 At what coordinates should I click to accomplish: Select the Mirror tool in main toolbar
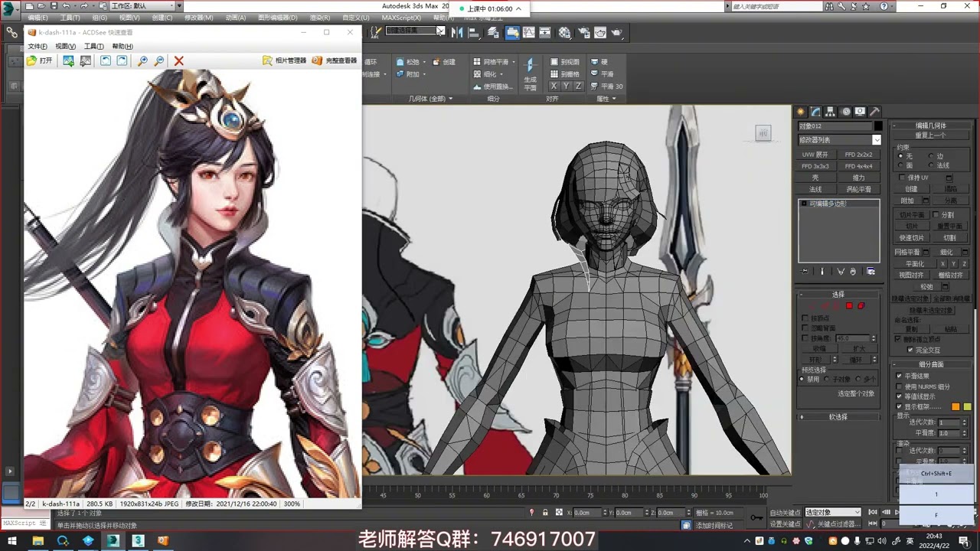pos(457,32)
